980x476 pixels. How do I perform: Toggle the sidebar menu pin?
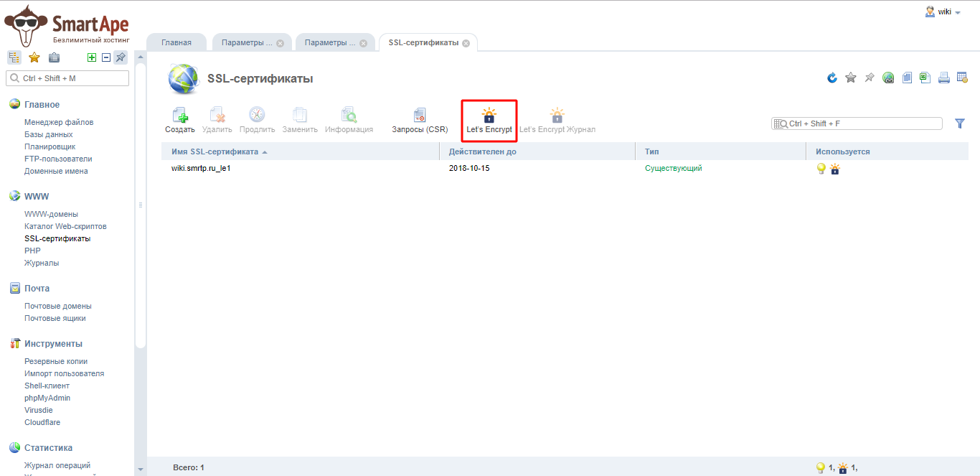click(x=121, y=57)
